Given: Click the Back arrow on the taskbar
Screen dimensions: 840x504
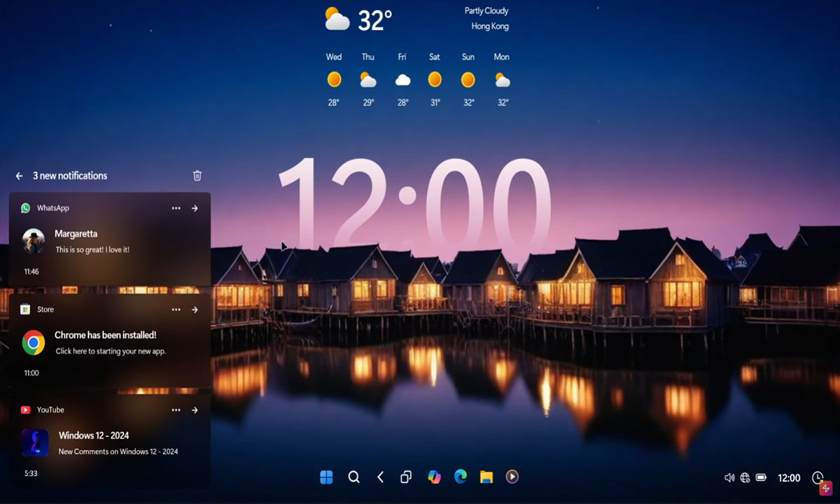Looking at the screenshot, I should tap(380, 477).
